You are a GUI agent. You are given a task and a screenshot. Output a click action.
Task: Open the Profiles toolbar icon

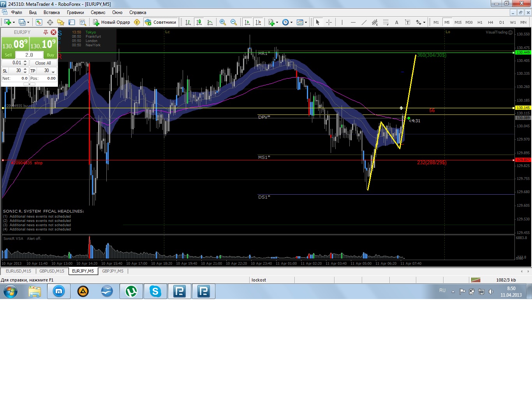coord(22,22)
